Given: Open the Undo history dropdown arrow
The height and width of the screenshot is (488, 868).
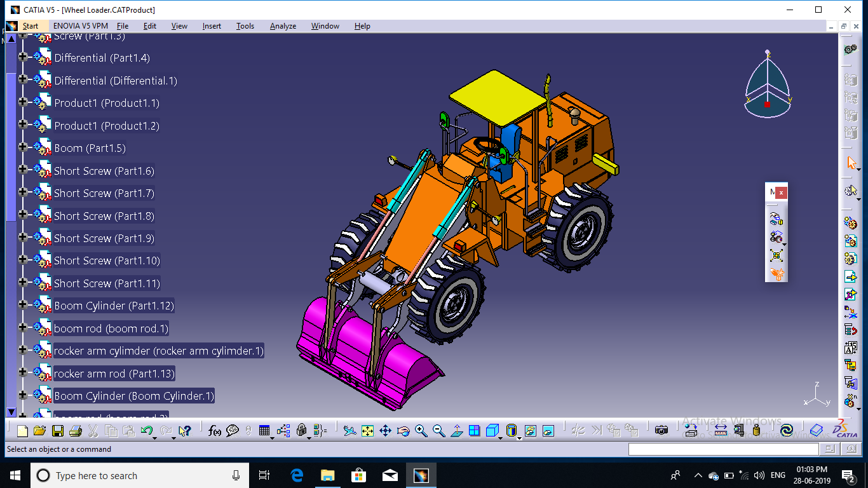Looking at the screenshot, I should pos(155,437).
